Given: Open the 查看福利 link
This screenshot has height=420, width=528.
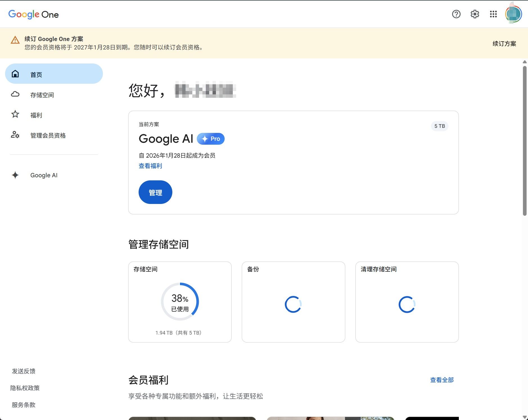Looking at the screenshot, I should pos(150,166).
